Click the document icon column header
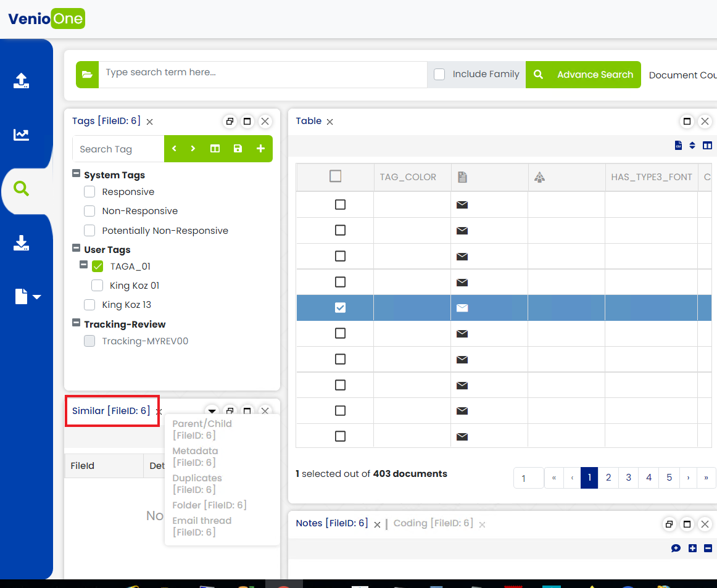This screenshot has height=588, width=717. [x=462, y=177]
